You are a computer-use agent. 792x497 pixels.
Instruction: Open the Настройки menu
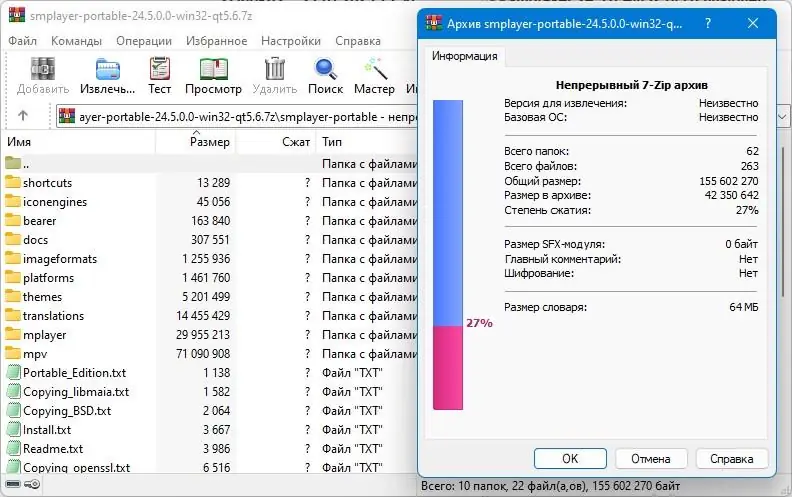291,41
